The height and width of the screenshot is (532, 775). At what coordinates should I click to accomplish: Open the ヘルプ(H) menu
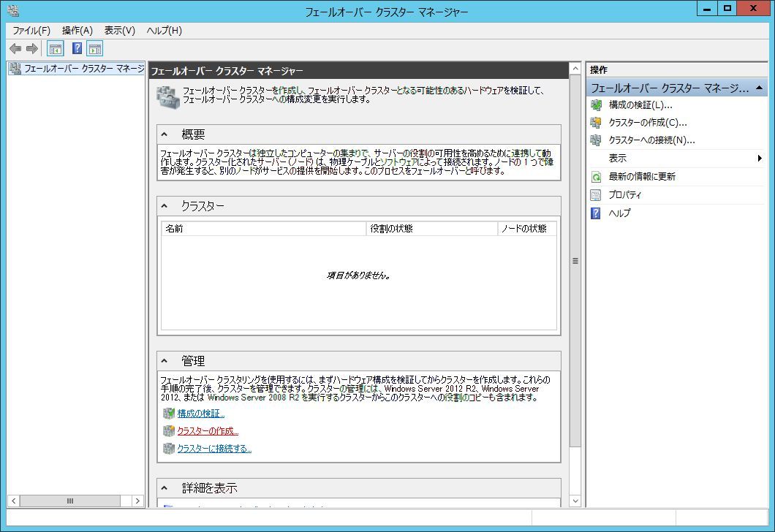164,31
